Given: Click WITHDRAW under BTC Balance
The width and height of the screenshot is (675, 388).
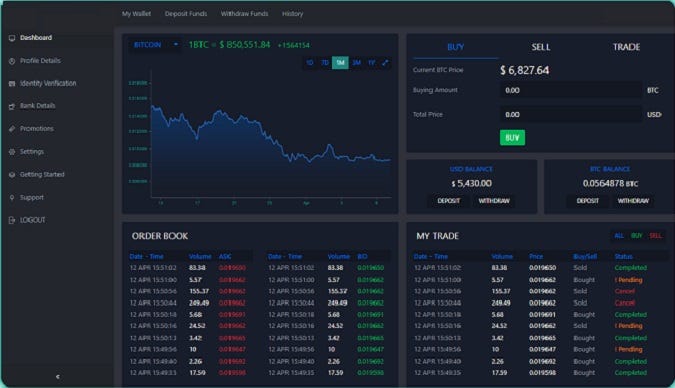Looking at the screenshot, I should [633, 201].
